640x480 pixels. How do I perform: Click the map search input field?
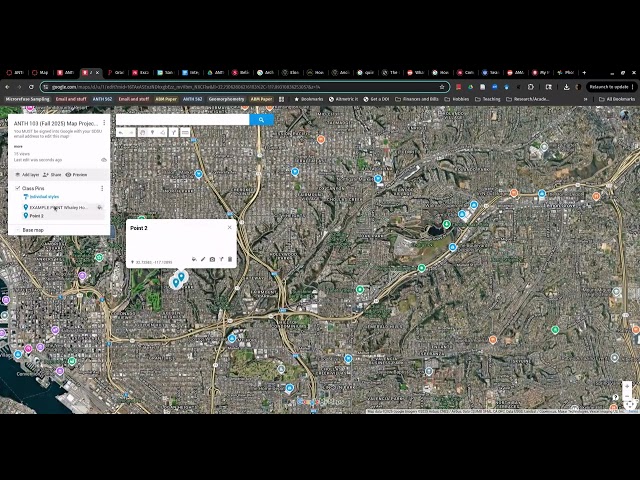(182, 120)
